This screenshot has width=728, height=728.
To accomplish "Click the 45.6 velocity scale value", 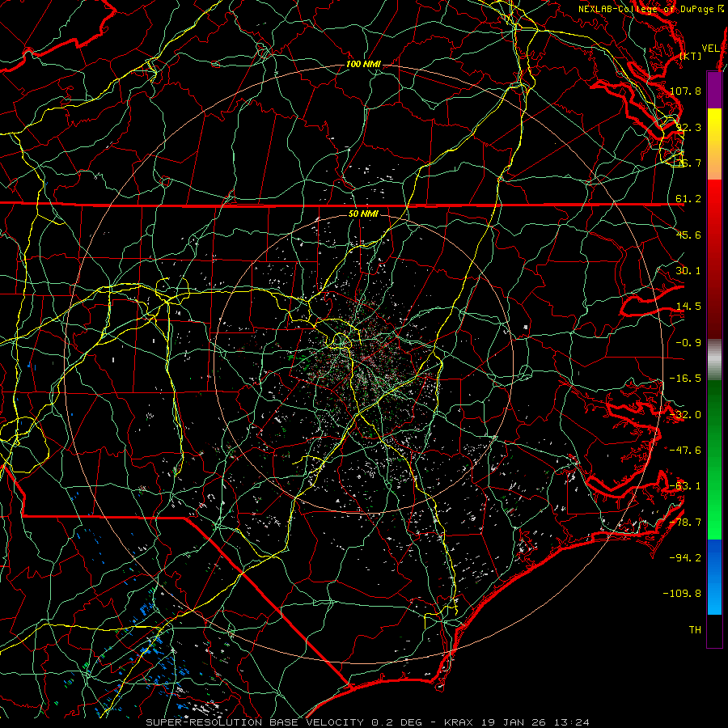I will (x=688, y=235).
